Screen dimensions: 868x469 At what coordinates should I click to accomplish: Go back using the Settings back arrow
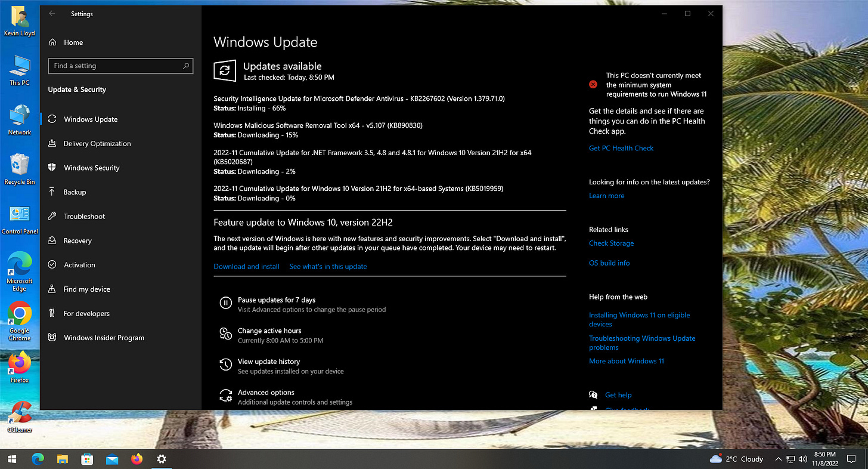point(51,13)
